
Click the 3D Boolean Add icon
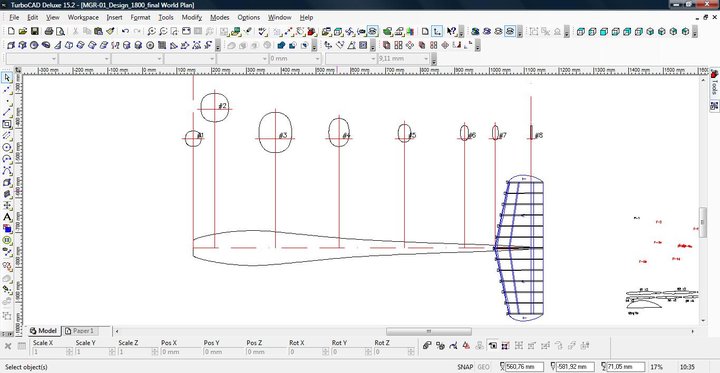(281, 45)
